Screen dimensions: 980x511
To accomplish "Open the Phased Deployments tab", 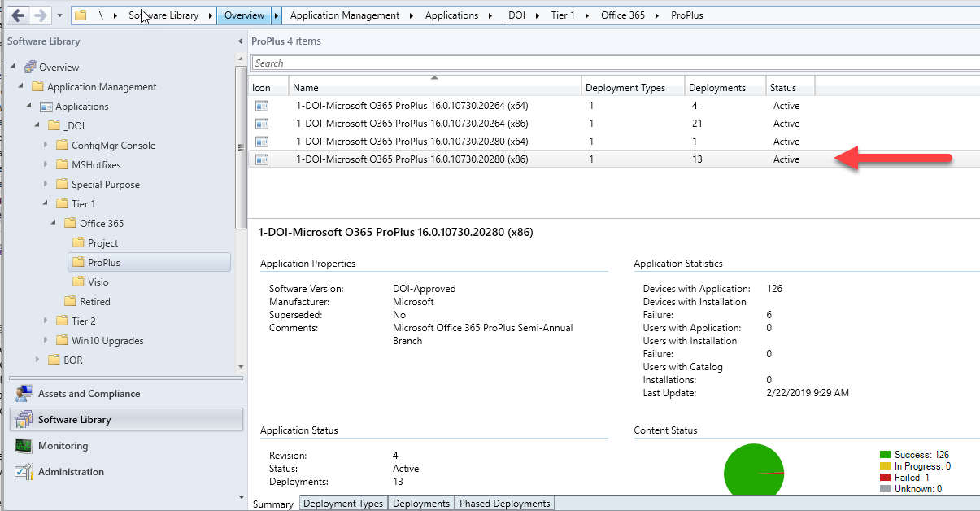I will 505,504.
